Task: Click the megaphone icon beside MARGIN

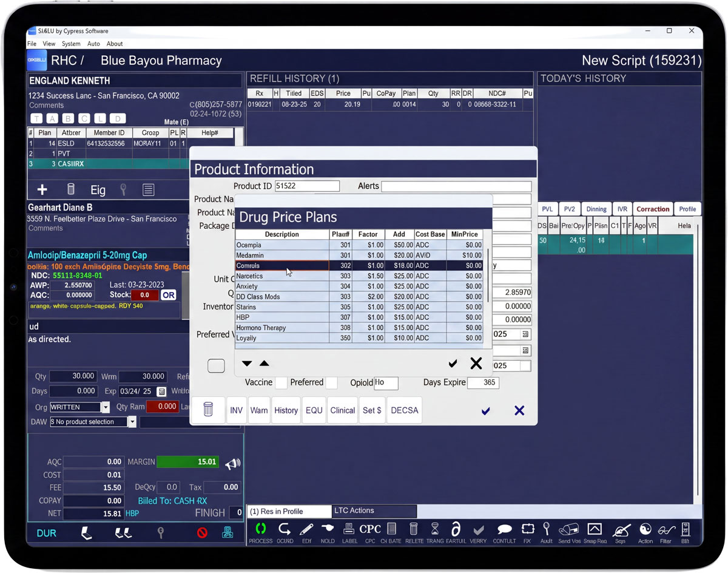Action: point(232,464)
